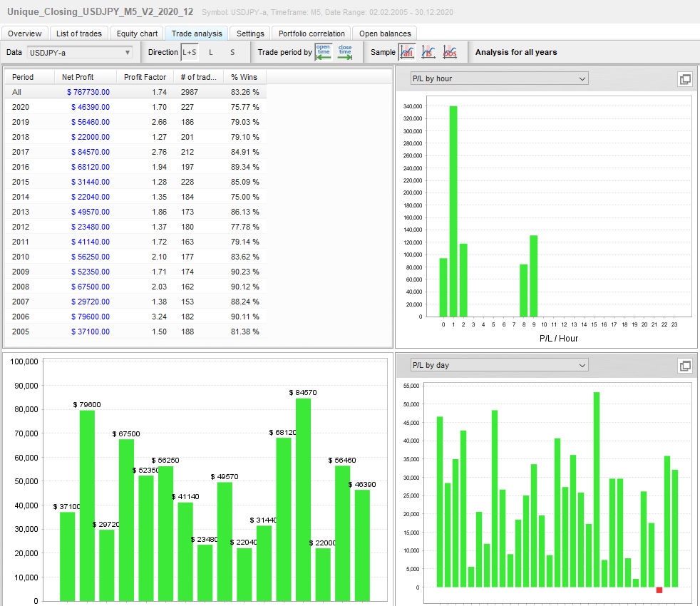
Task: Open the List of trades tab
Action: pos(78,34)
